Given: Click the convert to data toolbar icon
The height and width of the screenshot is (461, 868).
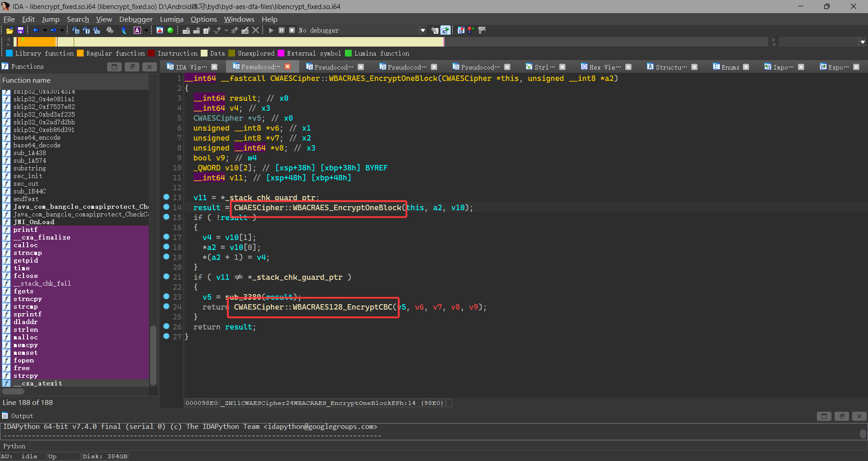Looking at the screenshot, I should pyautogui.click(x=196, y=30).
